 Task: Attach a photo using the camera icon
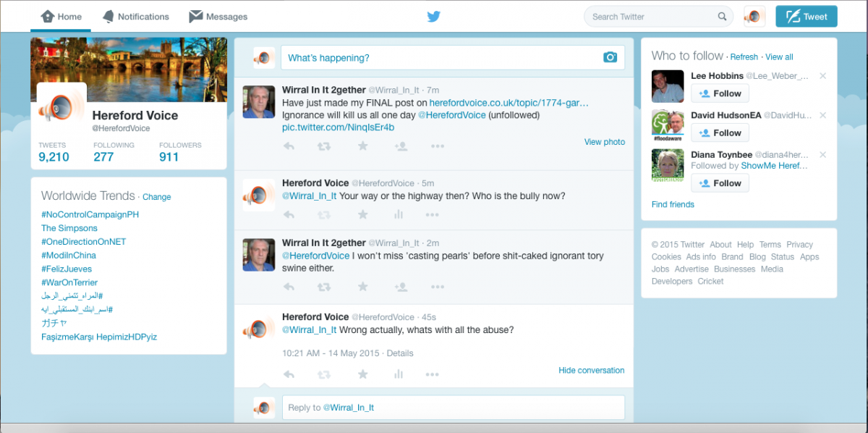[x=610, y=57]
